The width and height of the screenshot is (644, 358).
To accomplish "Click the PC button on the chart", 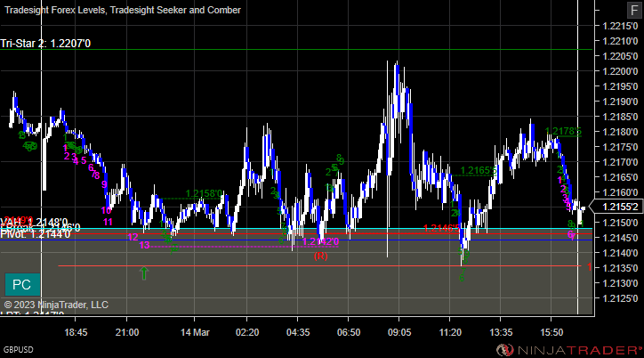I will pyautogui.click(x=22, y=284).
